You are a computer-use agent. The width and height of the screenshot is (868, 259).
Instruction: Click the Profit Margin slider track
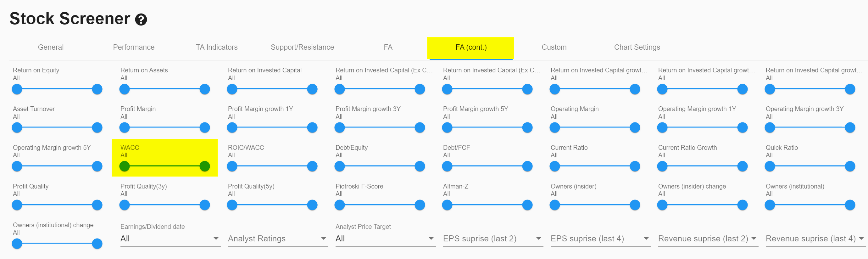[164, 127]
